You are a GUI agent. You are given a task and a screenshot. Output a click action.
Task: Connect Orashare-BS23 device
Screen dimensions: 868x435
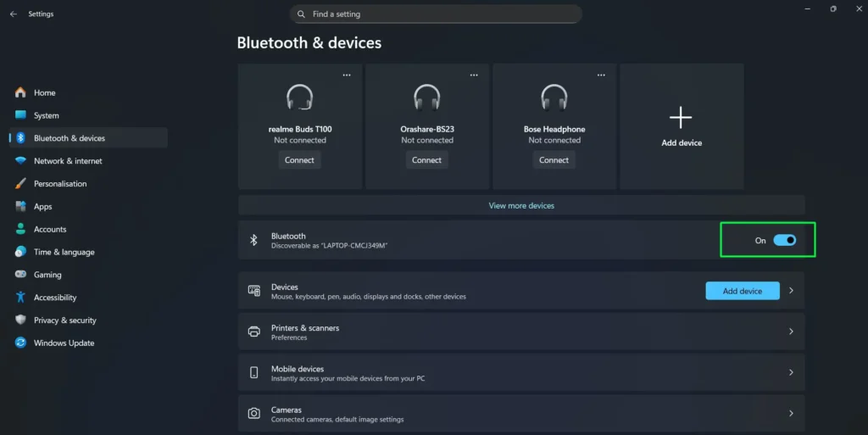coord(427,160)
